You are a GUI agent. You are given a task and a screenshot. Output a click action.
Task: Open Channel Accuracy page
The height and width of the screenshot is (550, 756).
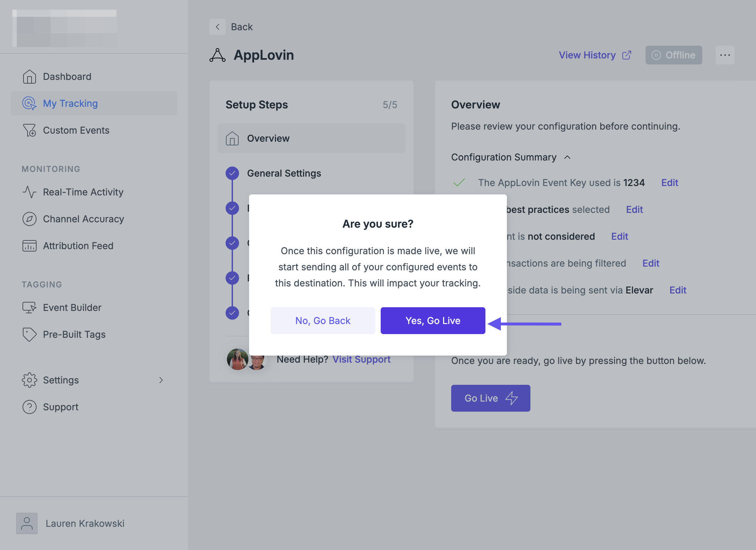(94, 219)
